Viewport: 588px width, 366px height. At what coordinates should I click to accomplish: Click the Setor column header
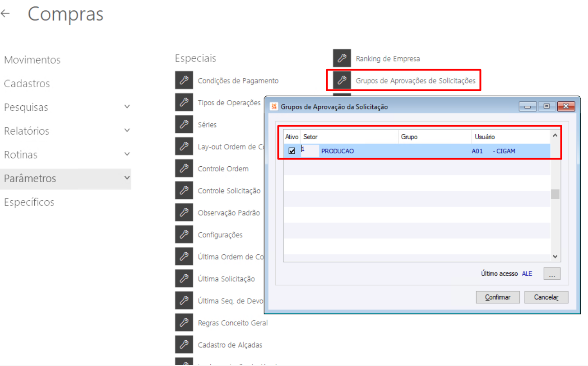click(349, 137)
